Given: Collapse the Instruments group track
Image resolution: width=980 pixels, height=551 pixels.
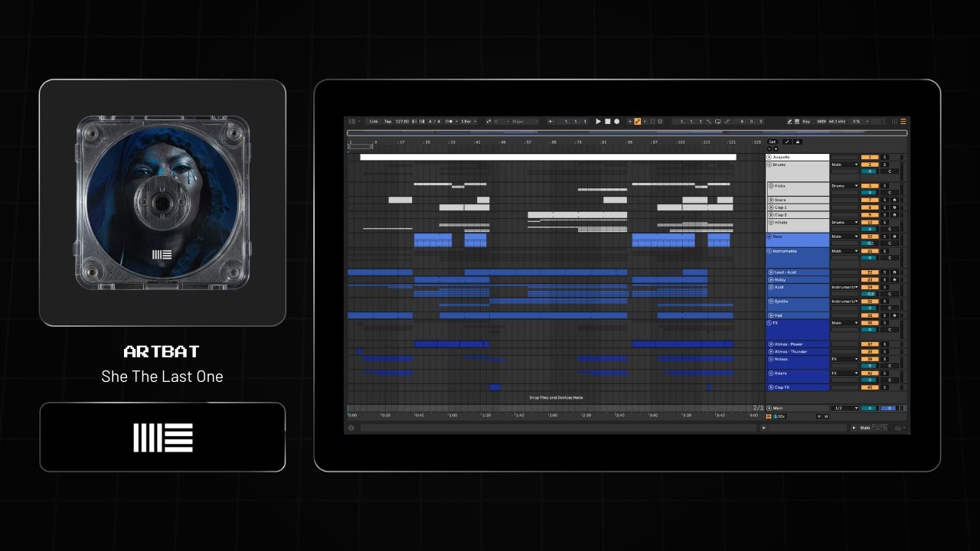Looking at the screenshot, I should tap(769, 251).
